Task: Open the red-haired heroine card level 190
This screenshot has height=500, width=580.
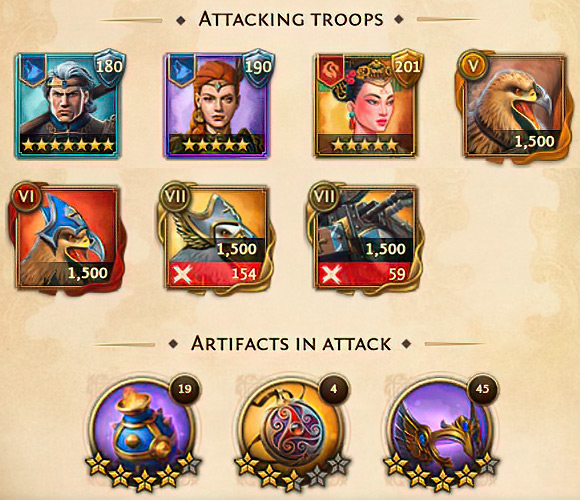Action: click(217, 105)
